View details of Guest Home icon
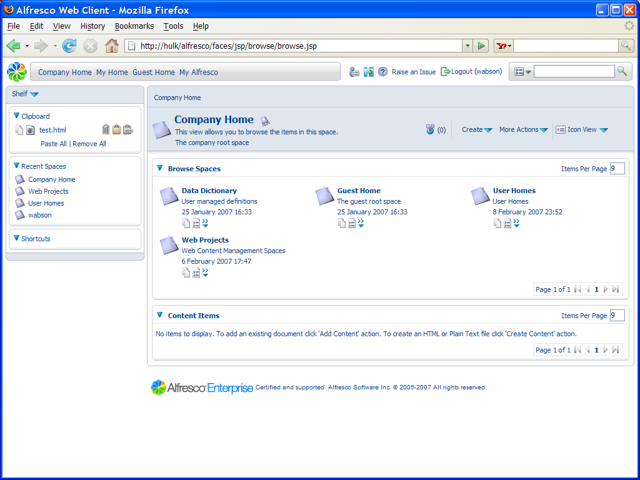This screenshot has width=640, height=480. [x=352, y=223]
